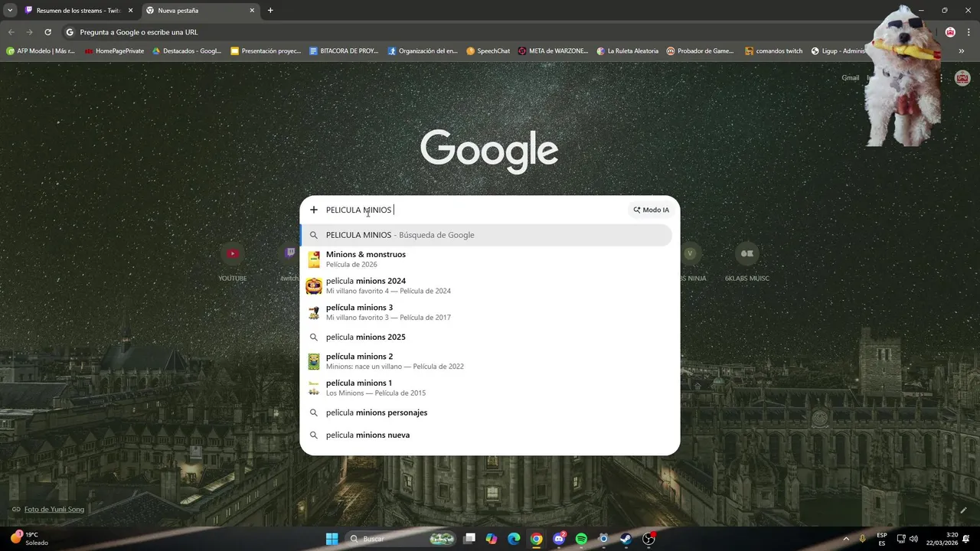Open Spotify from taskbar

point(581,539)
